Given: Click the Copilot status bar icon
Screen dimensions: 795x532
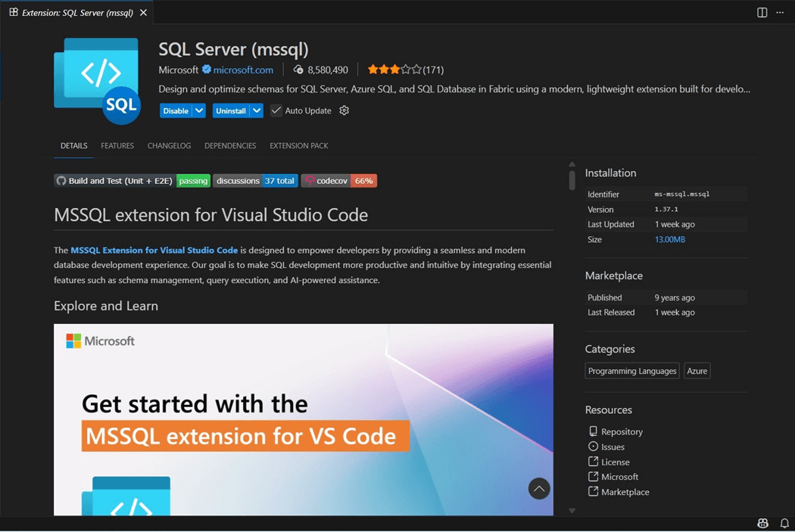Looking at the screenshot, I should tap(762, 524).
